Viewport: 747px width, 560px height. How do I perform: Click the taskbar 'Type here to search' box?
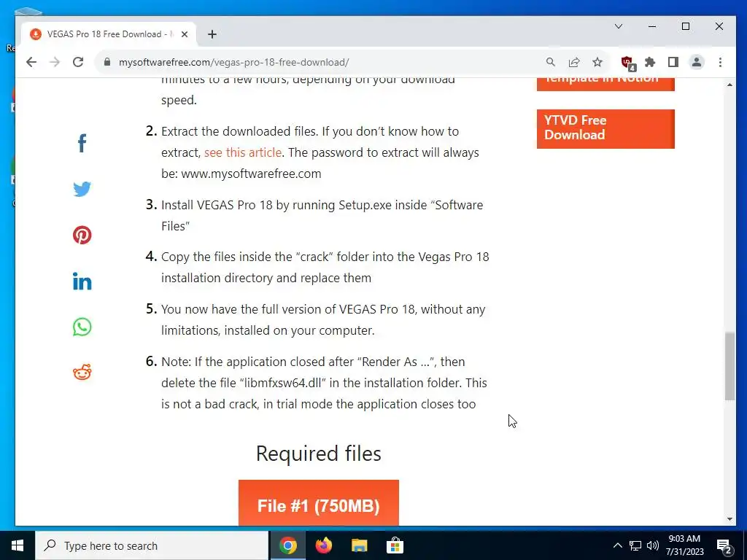pos(152,545)
